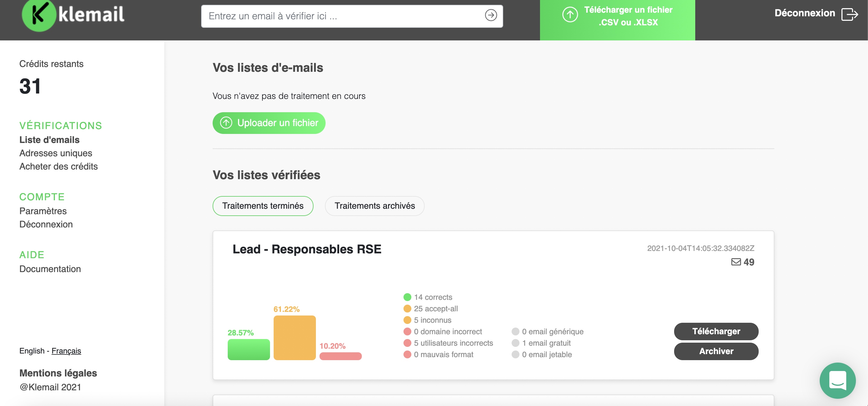Viewport: 868px width, 406px height.
Task: Switch interface language to Français
Action: (x=66, y=351)
